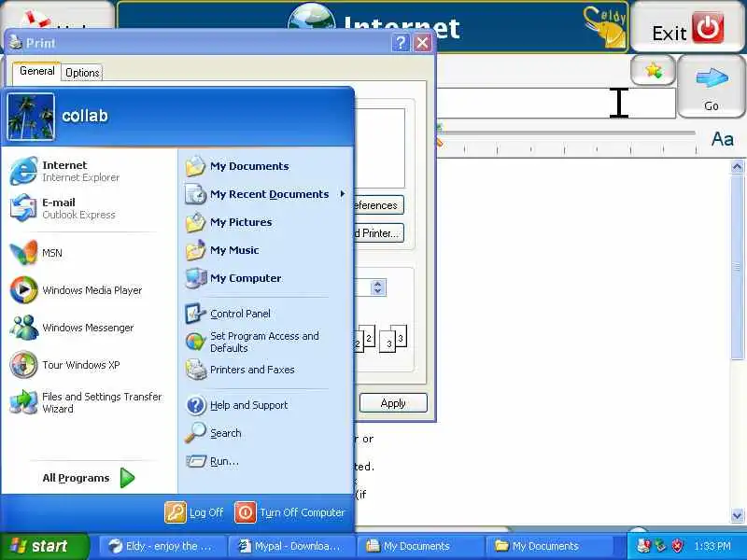This screenshot has height=560, width=747.
Task: Switch to second My Documents taskbar item with folder icon
Action: (x=549, y=546)
